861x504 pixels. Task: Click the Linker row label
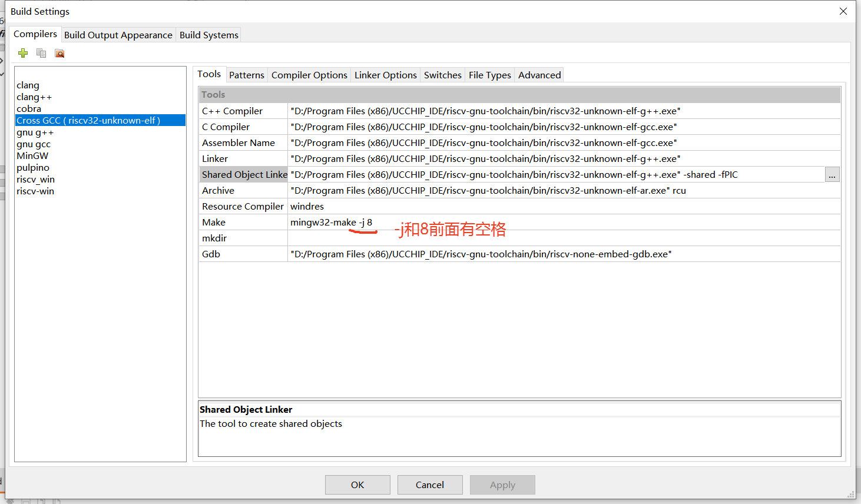pos(243,158)
